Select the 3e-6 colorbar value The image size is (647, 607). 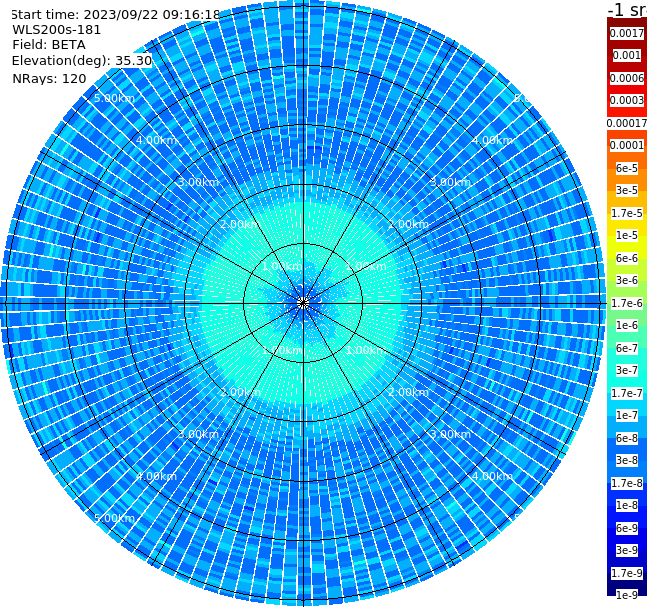point(626,280)
